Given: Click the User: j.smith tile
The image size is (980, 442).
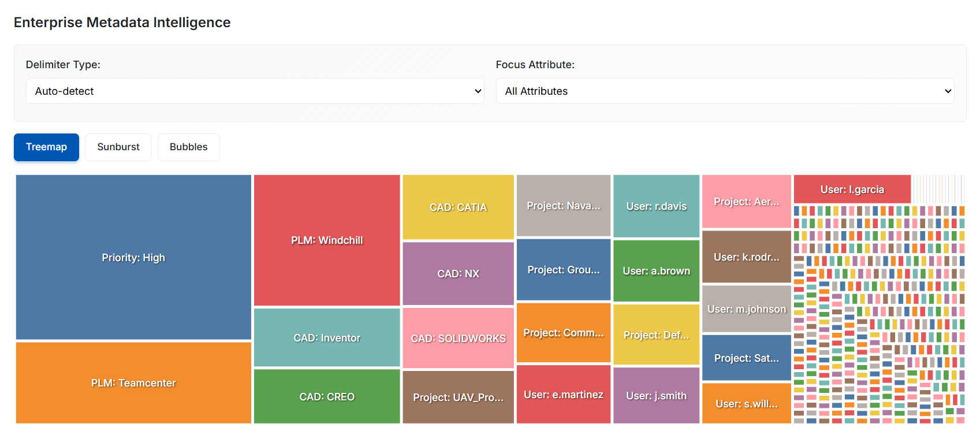Looking at the screenshot, I should pos(656,395).
